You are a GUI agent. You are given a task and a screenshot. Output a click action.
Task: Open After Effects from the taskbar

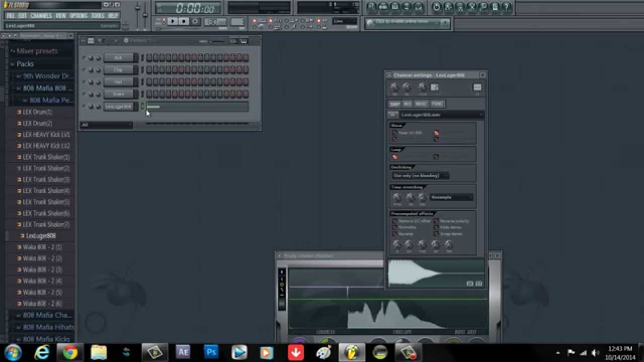[183, 352]
